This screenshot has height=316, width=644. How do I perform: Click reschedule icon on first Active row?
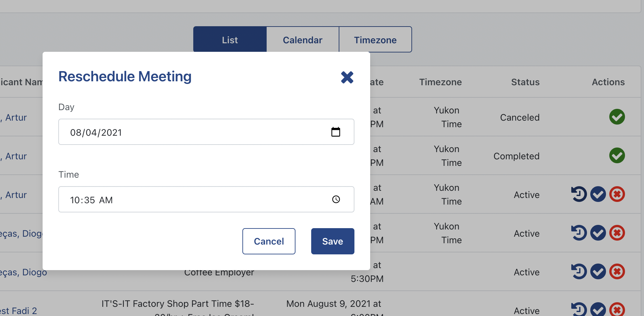click(x=579, y=194)
